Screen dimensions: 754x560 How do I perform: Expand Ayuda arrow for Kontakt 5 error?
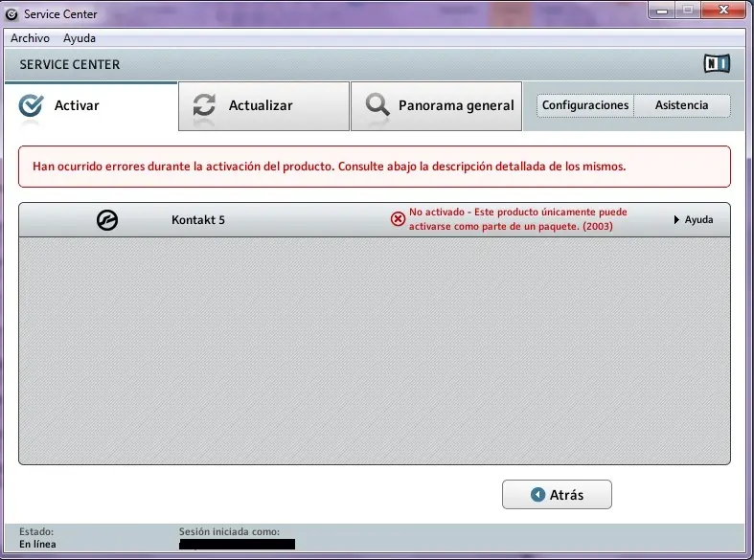694,219
